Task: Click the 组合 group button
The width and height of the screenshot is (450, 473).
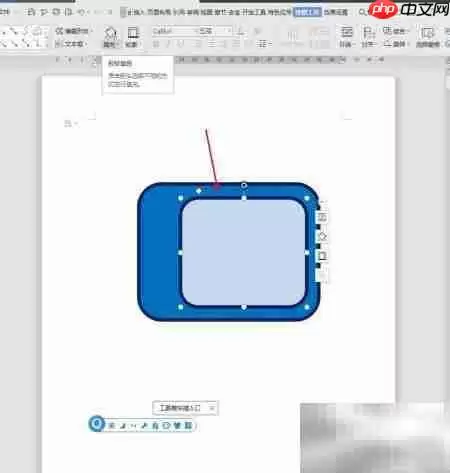Action: pos(395,31)
